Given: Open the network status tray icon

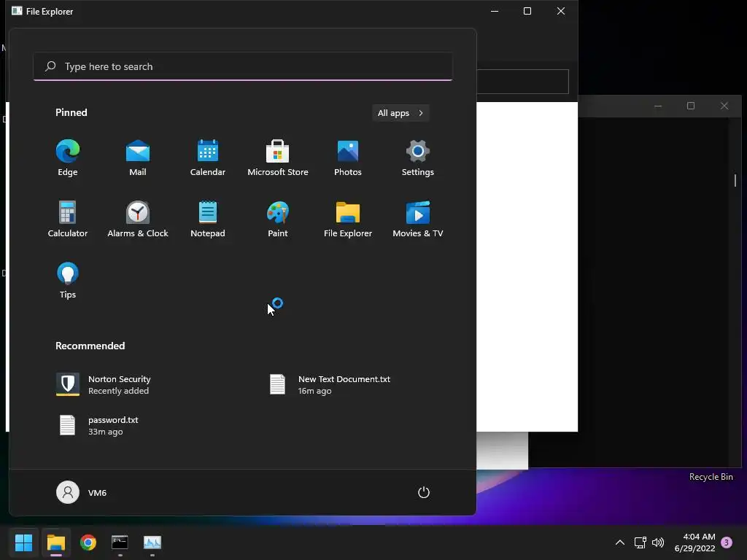Looking at the screenshot, I should 640,542.
